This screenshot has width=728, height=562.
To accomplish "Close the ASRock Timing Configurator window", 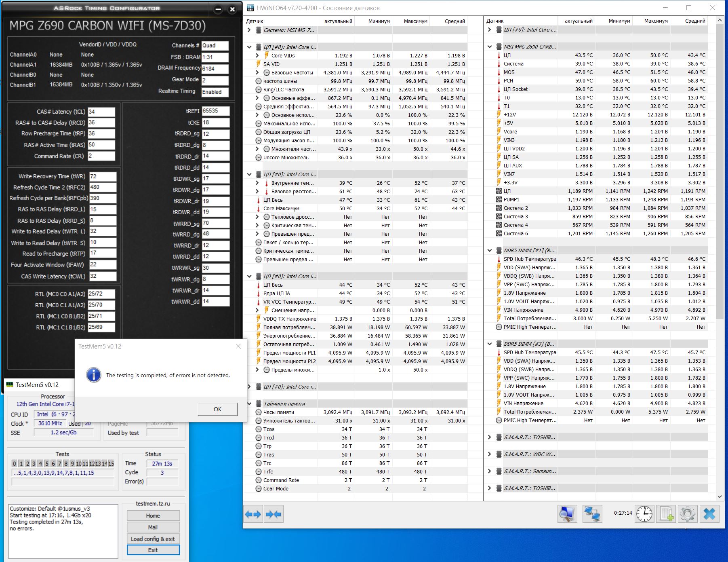I will tap(232, 9).
